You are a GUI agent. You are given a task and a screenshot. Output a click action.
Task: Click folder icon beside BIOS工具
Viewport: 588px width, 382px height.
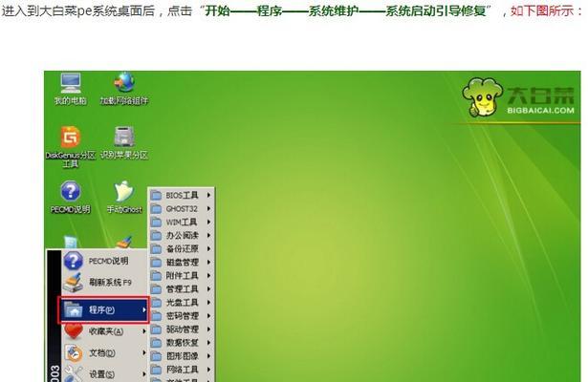156,195
